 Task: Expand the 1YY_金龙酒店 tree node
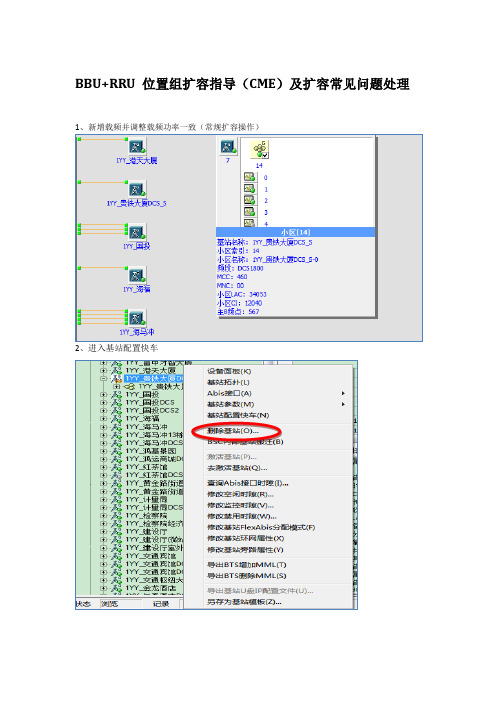tap(103, 588)
